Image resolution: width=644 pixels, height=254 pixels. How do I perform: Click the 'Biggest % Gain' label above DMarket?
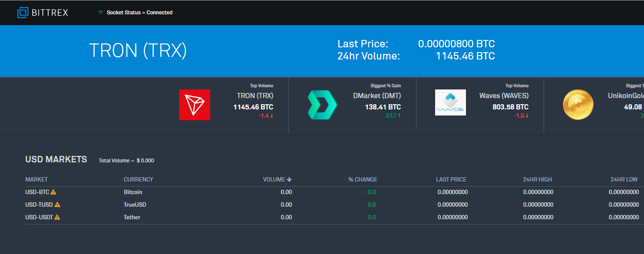coord(386,86)
